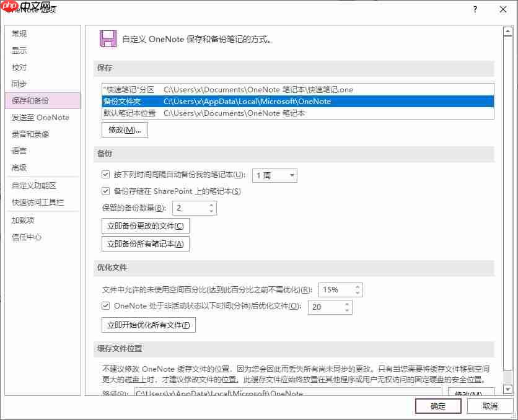The image size is (518, 420).
Task: Click the 15% unused space field
Action: [336, 290]
